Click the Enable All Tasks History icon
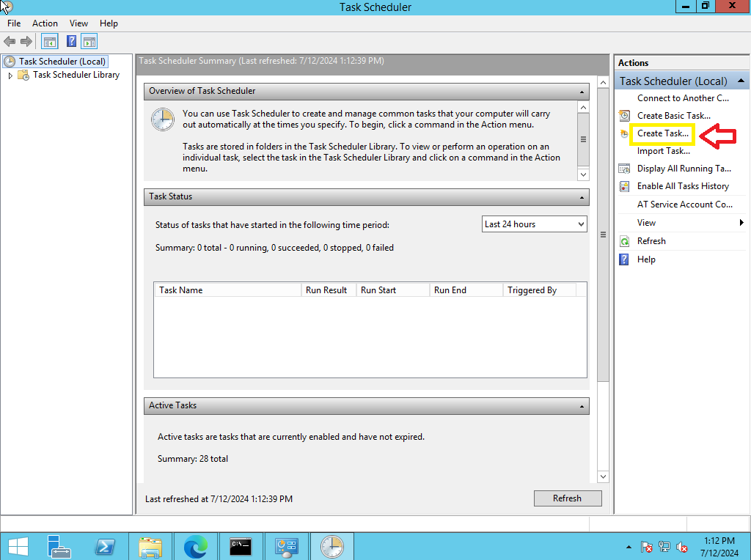751x560 pixels. point(624,186)
